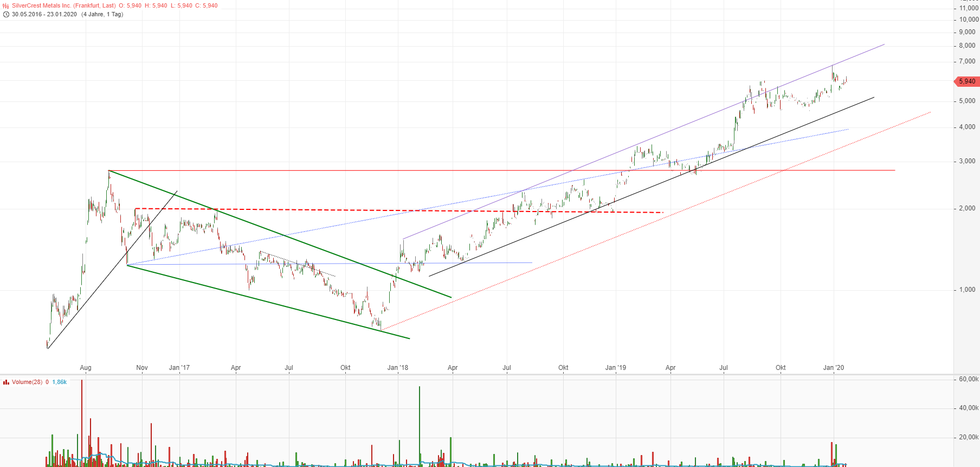Click the 1,000 level on price axis
Image resolution: width=980 pixels, height=467 pixels.
[x=967, y=290]
